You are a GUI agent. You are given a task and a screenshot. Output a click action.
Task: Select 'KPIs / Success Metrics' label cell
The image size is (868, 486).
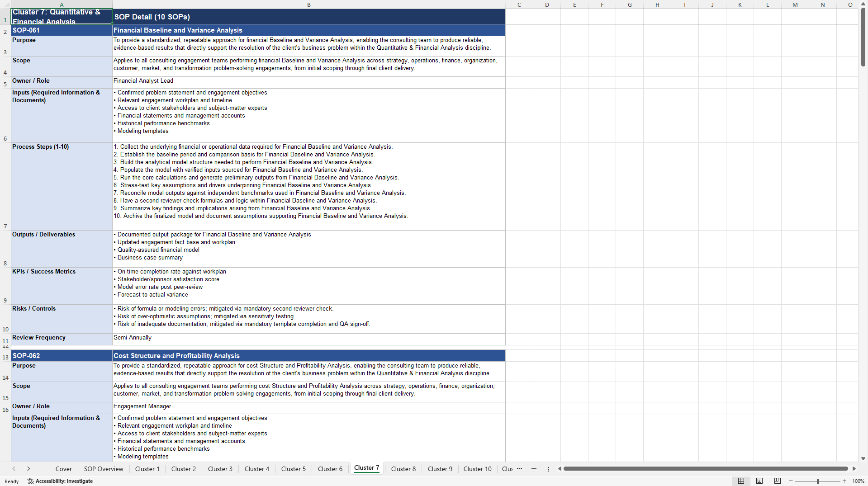click(62, 286)
